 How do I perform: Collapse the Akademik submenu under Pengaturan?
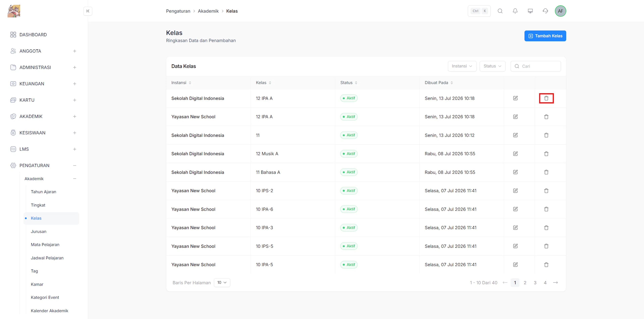(74, 179)
